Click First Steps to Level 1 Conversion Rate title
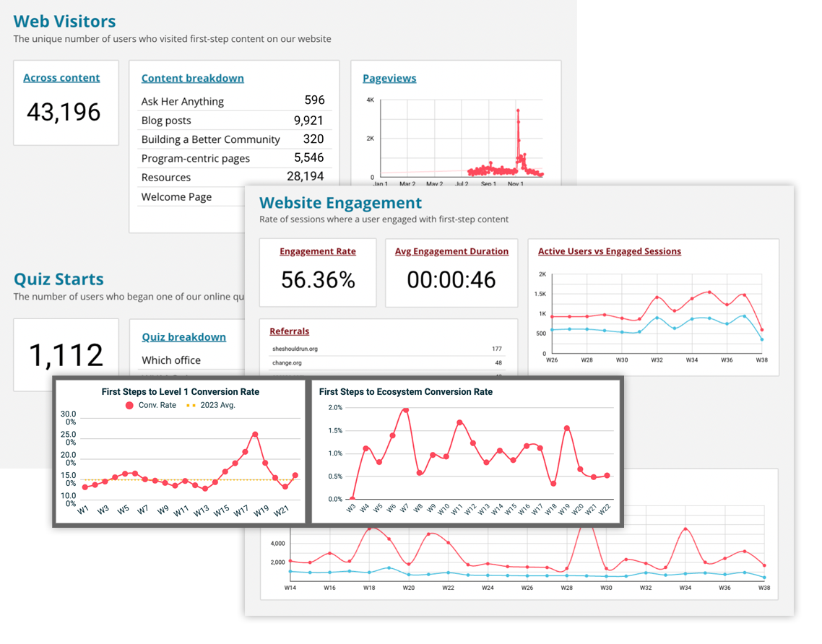 coord(181,391)
